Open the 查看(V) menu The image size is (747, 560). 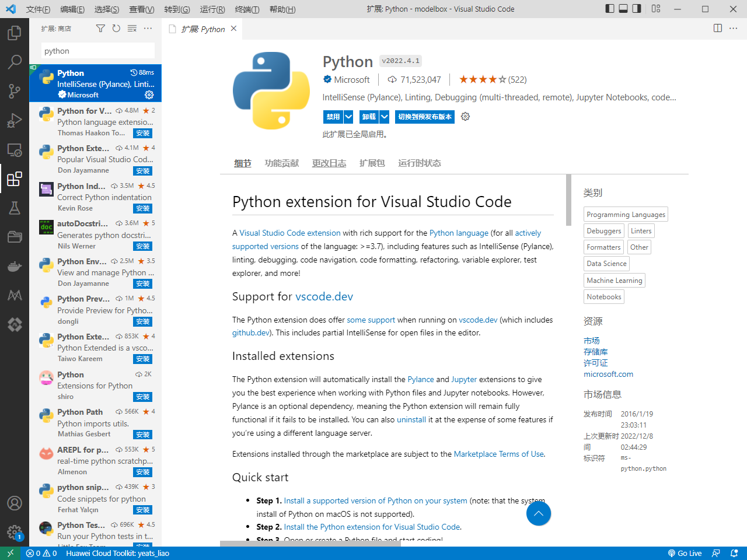pos(142,9)
